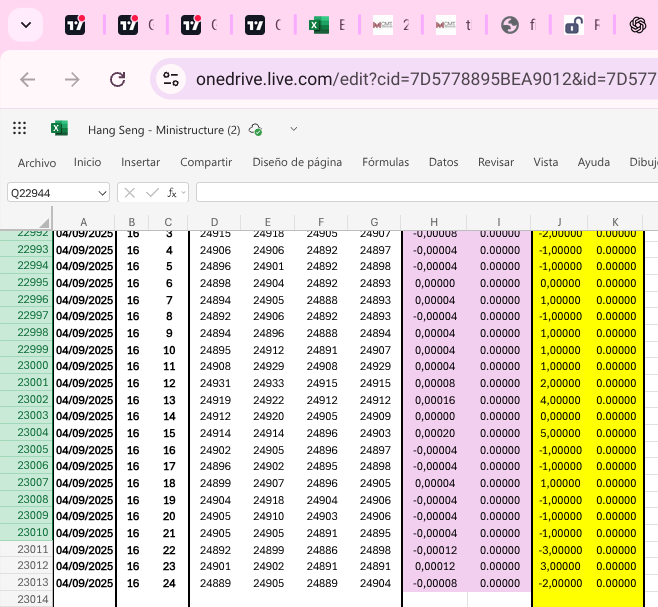Click the formula bar input field
The height and width of the screenshot is (607, 658).
click(420, 192)
